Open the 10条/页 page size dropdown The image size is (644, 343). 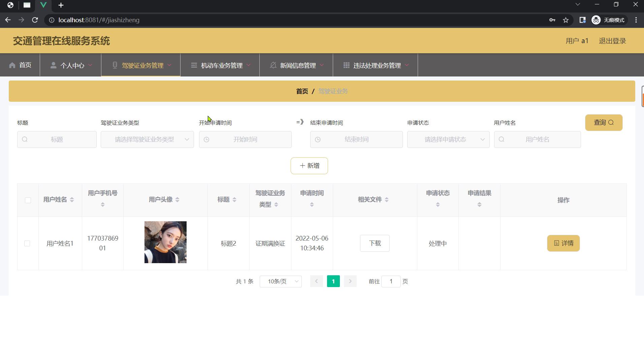(x=281, y=281)
